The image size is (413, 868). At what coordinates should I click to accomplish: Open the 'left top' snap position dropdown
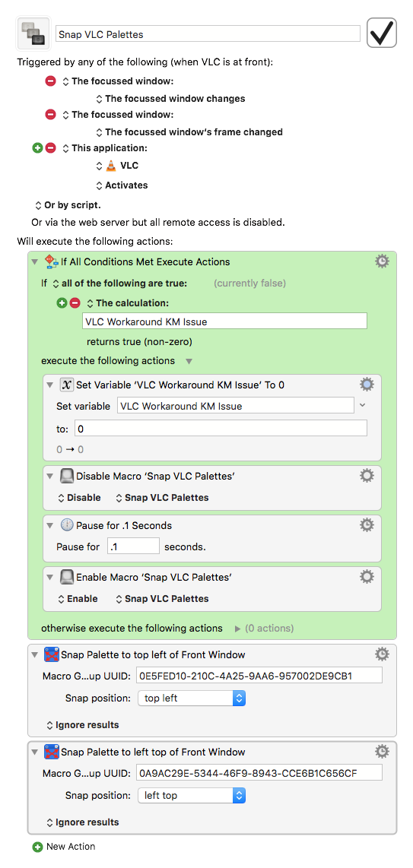[x=191, y=796]
